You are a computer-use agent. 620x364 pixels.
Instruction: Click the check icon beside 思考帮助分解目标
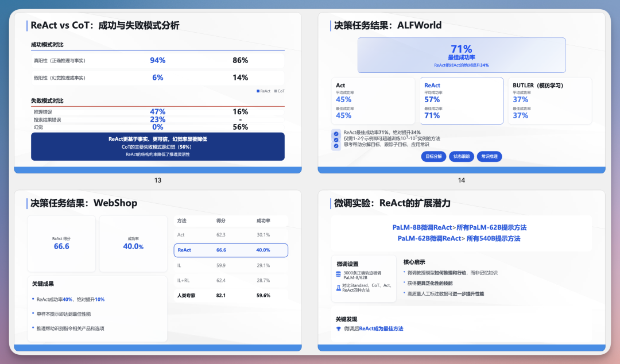[336, 146]
